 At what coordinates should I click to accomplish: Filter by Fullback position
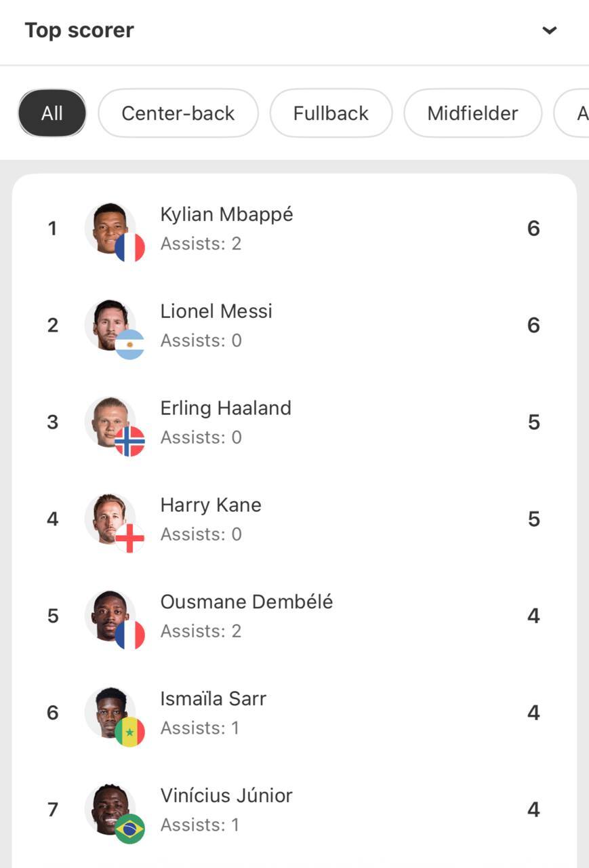331,113
